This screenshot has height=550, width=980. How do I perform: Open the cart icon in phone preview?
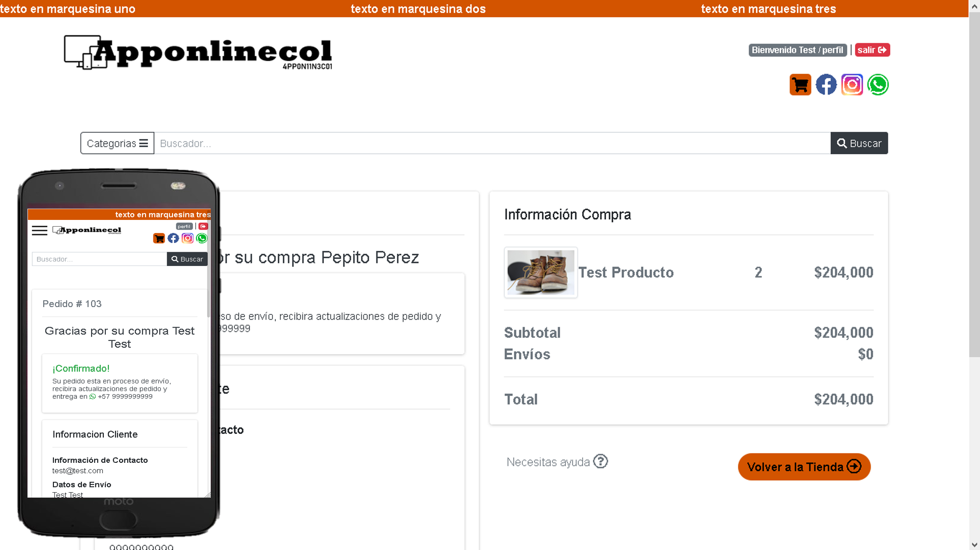(159, 239)
